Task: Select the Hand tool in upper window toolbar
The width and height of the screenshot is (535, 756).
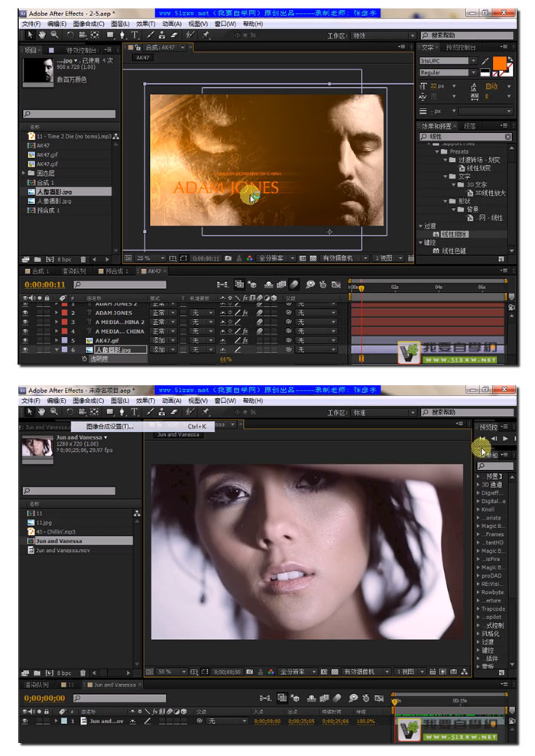Action: point(42,34)
